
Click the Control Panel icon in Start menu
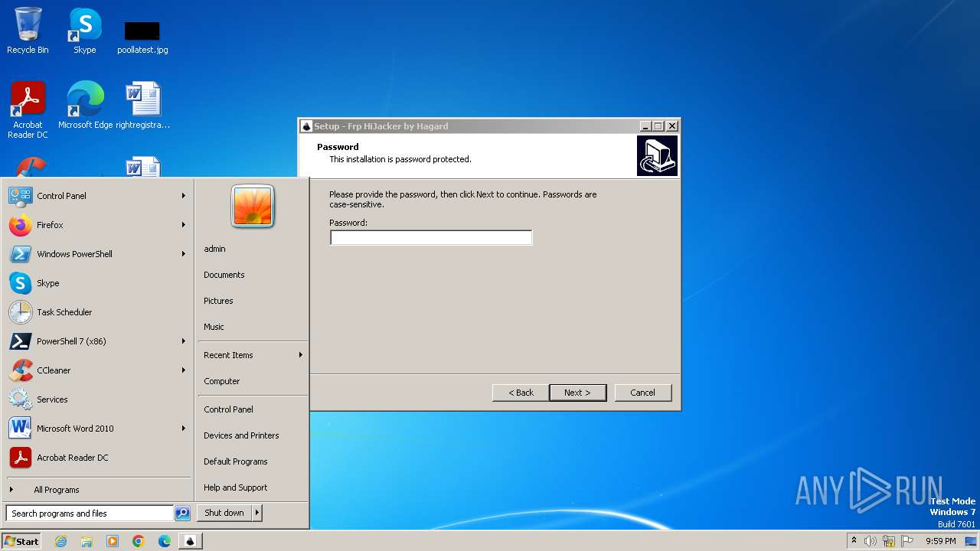point(20,196)
